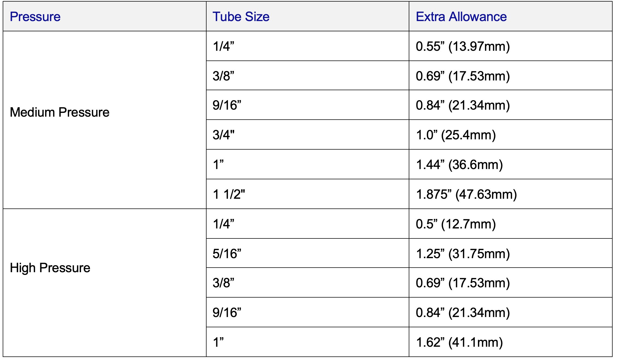
Task: Click the 1.0” (25.4mm) allowance value
Action: pos(456,135)
